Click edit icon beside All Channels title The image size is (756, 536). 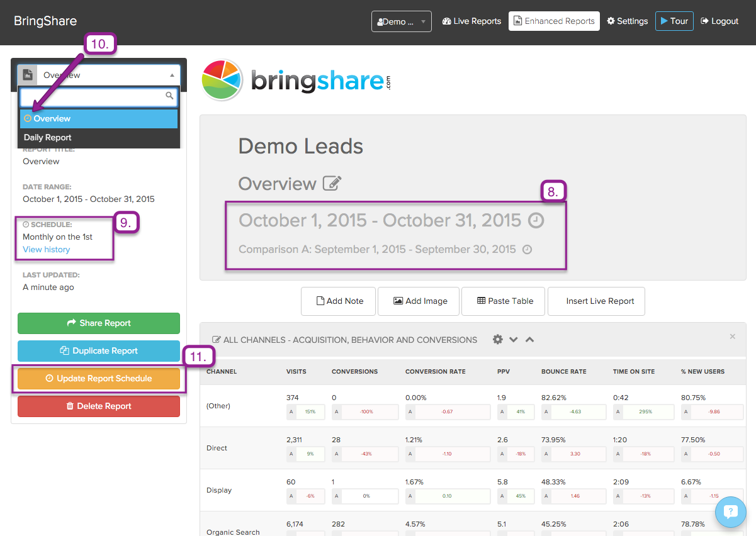click(217, 340)
